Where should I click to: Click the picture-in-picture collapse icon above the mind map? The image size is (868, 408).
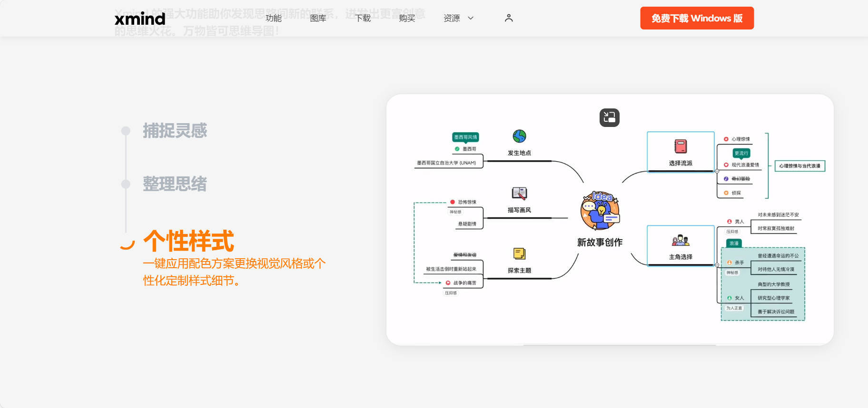click(x=610, y=117)
